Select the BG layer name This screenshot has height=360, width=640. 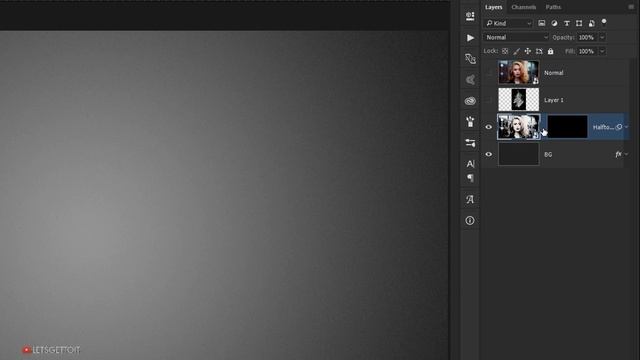tap(548, 154)
